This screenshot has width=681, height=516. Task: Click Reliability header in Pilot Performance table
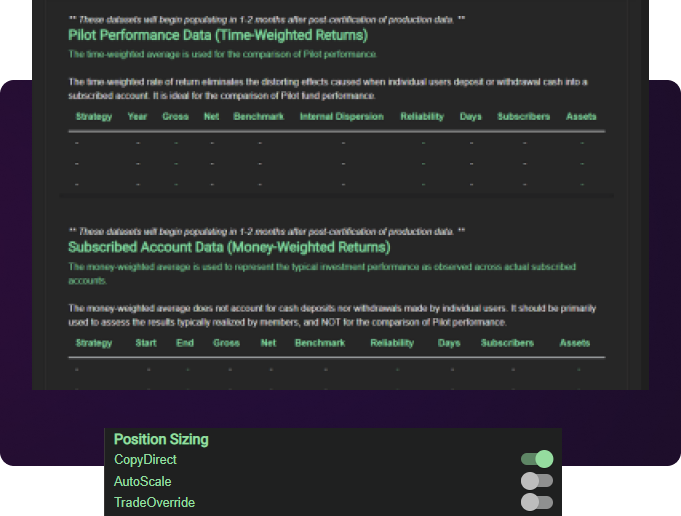[422, 117]
